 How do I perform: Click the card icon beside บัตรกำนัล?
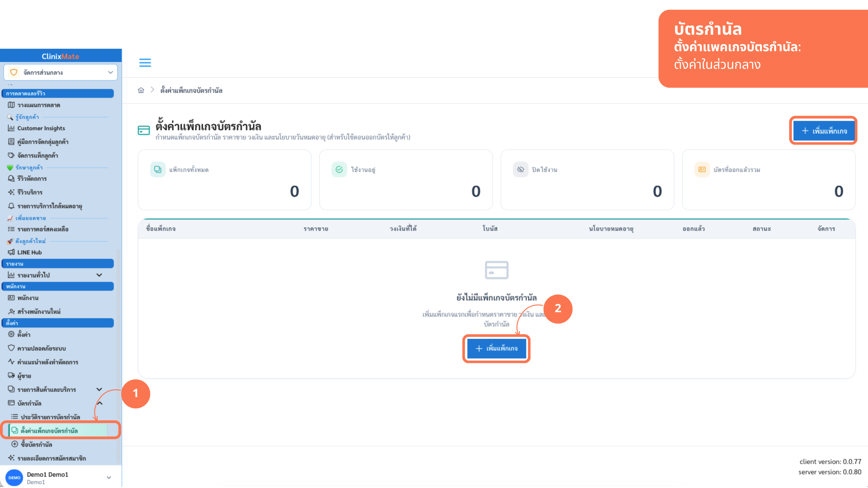tap(11, 403)
